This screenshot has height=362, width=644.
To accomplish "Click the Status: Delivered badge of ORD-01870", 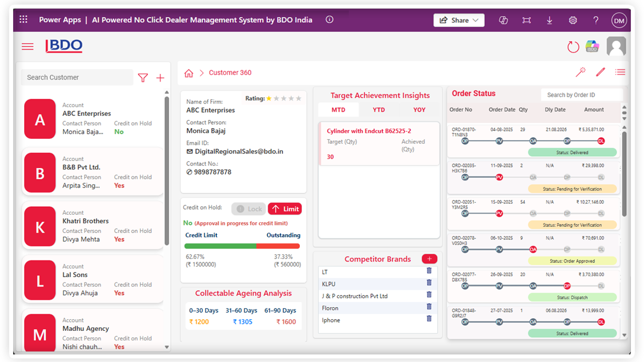I will tap(573, 152).
